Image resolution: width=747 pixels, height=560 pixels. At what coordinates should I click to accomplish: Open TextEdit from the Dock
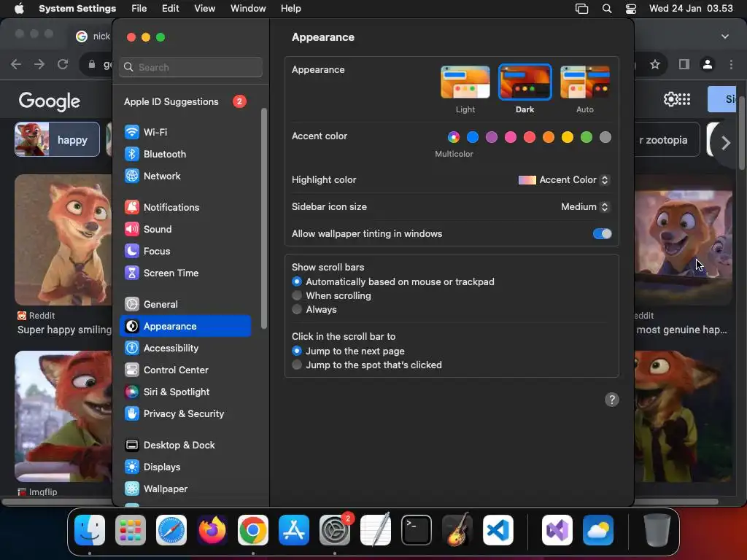(376, 530)
